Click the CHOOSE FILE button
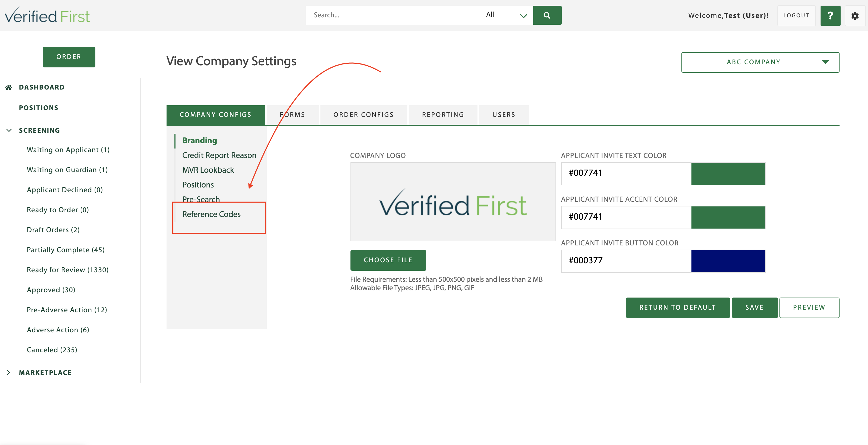 (388, 260)
